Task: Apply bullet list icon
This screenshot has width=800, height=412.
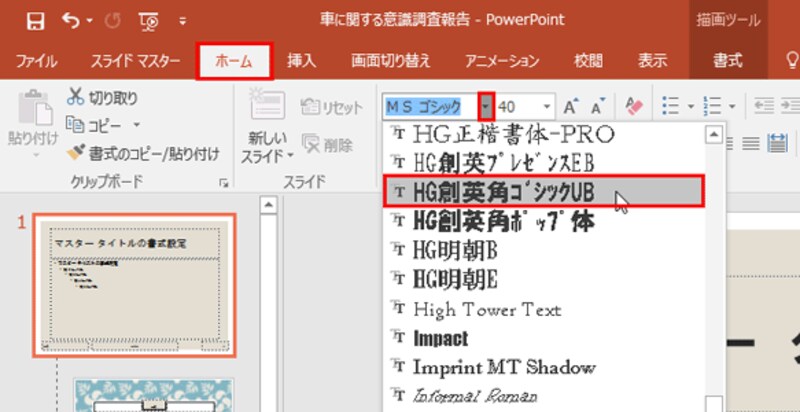Action: click(670, 107)
